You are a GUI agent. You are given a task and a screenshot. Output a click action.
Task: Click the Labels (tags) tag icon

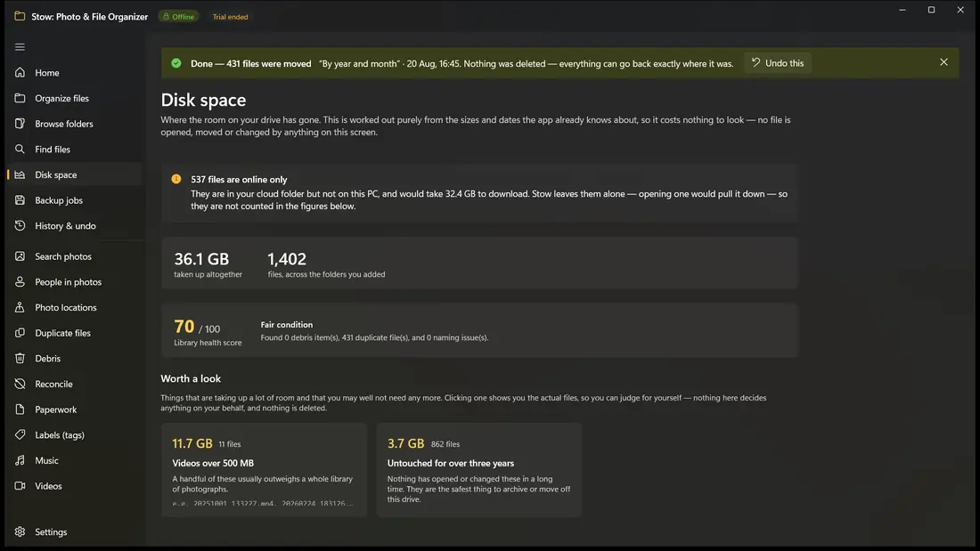20,434
